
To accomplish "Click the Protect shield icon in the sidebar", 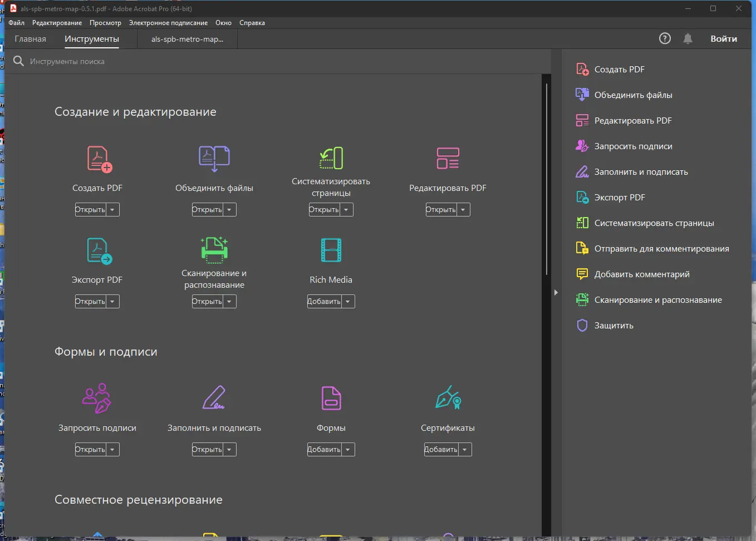I will pyautogui.click(x=582, y=326).
